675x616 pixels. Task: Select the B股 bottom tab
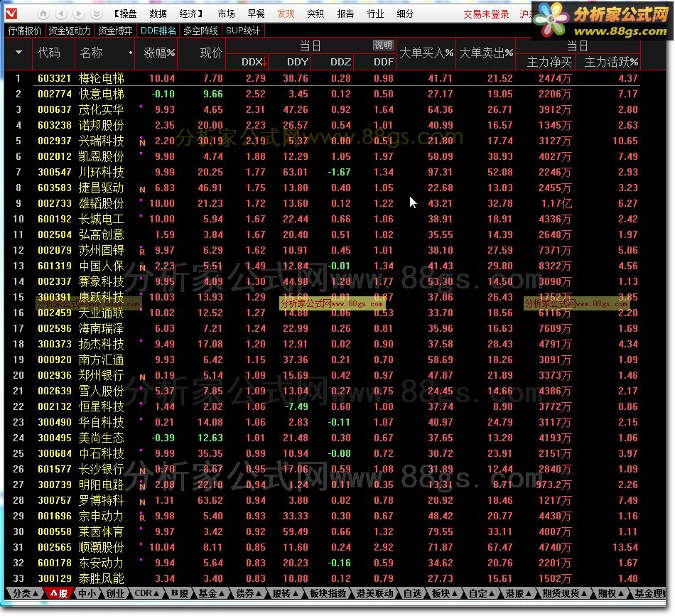[180, 593]
